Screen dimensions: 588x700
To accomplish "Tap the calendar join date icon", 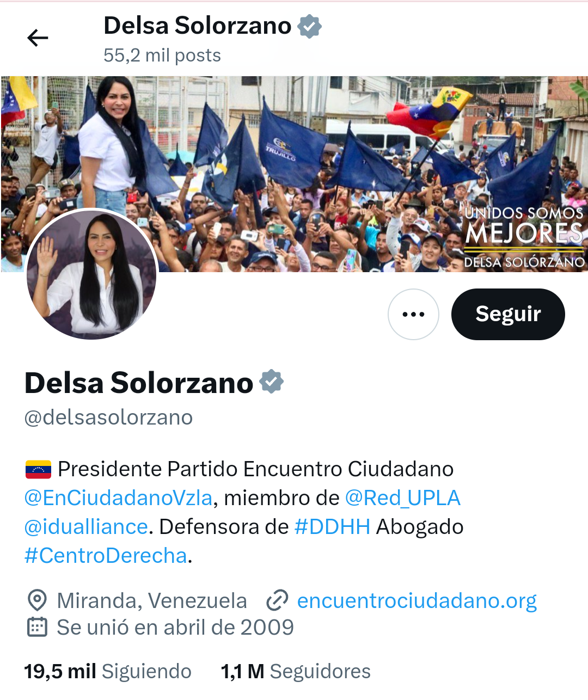I will coord(37,627).
